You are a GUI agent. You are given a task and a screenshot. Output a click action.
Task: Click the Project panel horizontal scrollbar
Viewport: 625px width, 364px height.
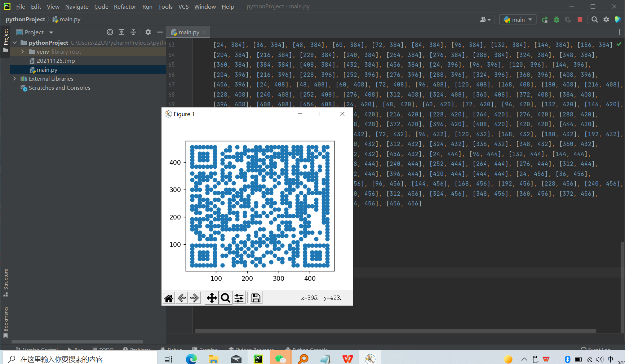pos(77,342)
